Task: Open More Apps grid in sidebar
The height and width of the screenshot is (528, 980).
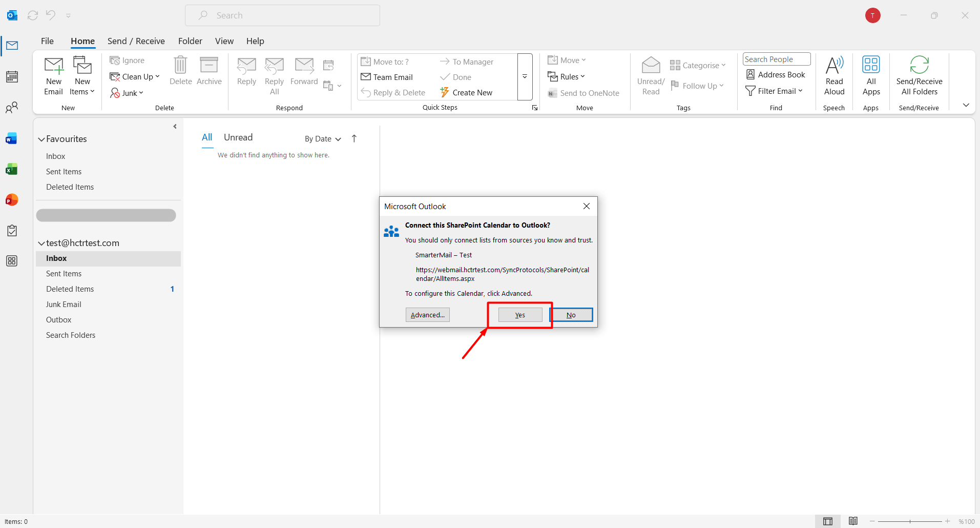Action: click(12, 261)
